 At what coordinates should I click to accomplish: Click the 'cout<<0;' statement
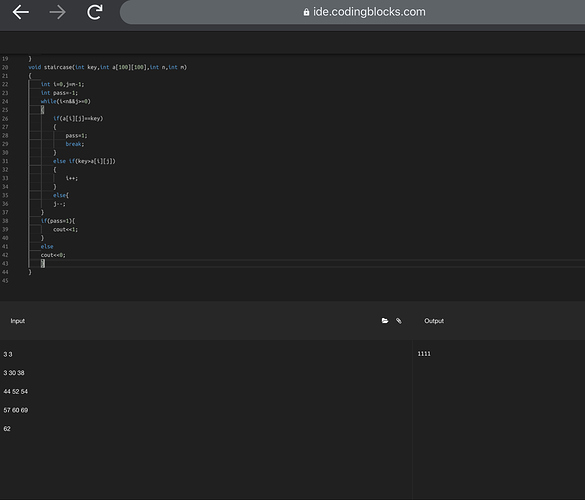coord(53,255)
